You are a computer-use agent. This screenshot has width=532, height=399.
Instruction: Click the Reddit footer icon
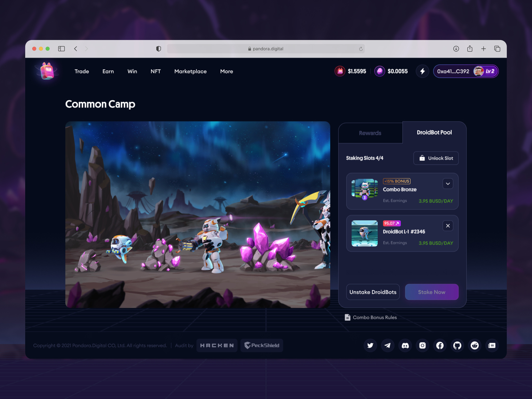pos(475,345)
